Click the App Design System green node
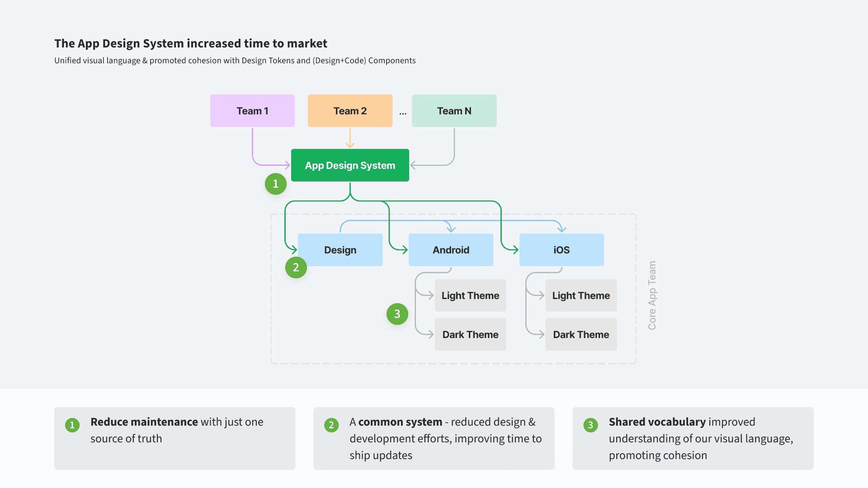 coord(350,165)
